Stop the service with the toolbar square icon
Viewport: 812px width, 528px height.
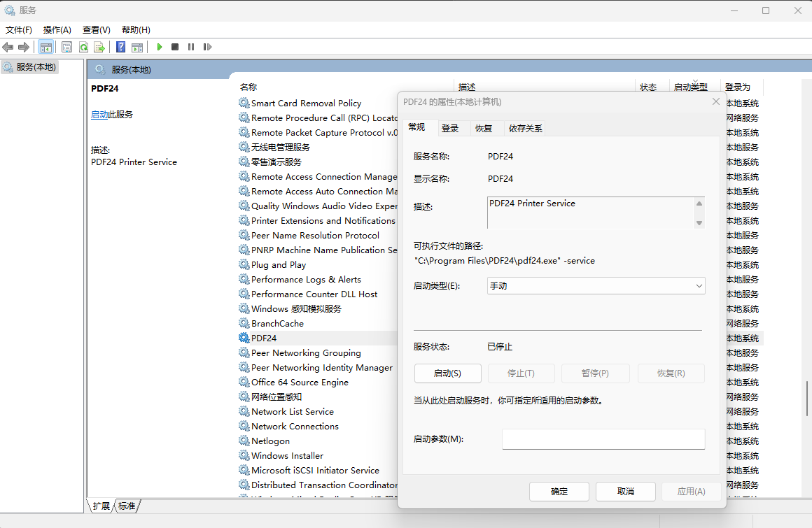pos(175,47)
